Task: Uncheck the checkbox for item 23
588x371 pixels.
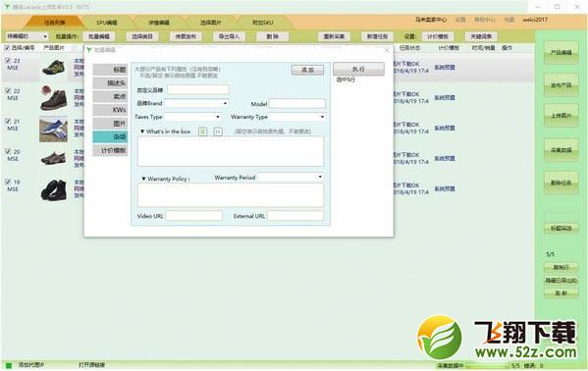Action: (8, 61)
